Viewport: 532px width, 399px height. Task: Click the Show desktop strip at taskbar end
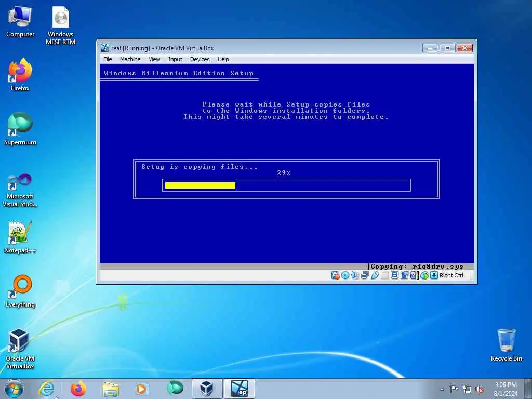[528, 389]
